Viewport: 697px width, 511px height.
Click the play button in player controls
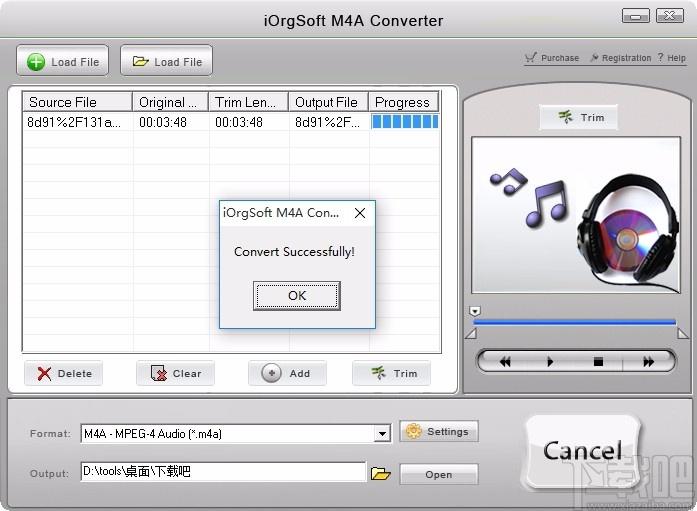550,362
